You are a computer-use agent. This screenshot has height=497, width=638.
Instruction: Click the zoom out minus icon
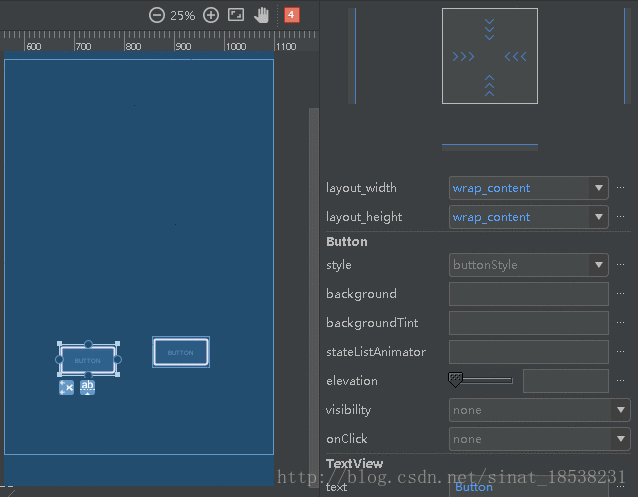(x=157, y=15)
